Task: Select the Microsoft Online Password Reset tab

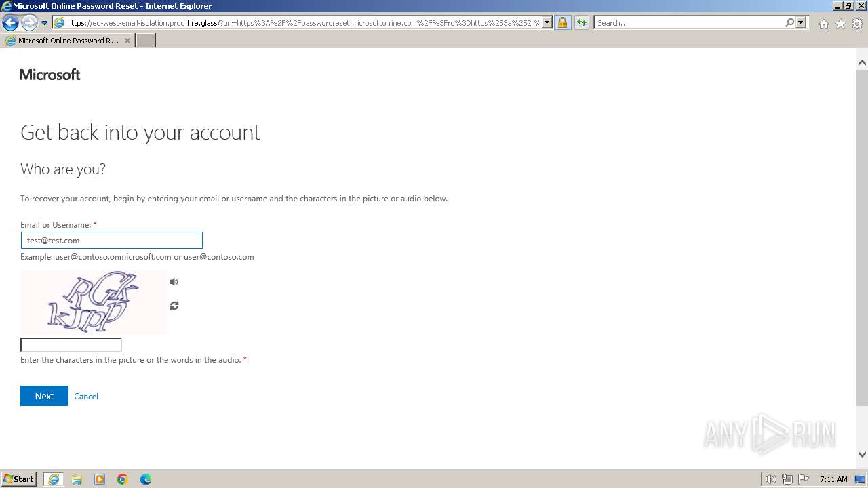Action: tap(68, 41)
